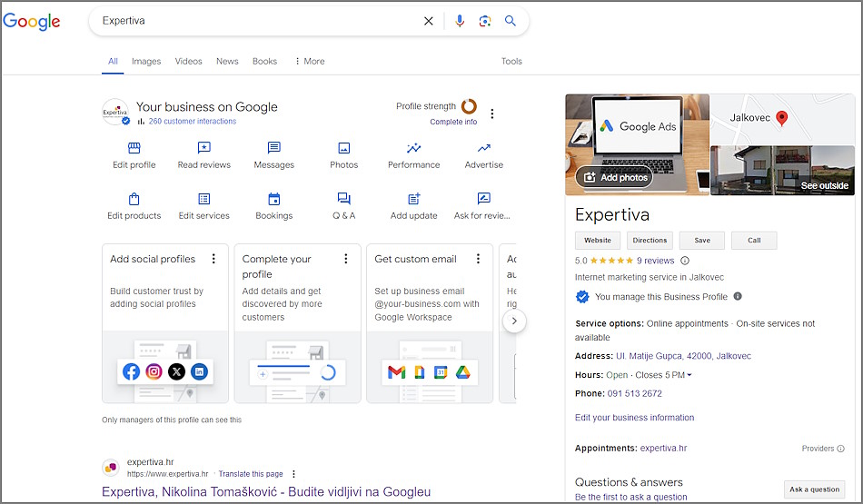
Task: Switch to the Books tab
Action: (x=264, y=61)
